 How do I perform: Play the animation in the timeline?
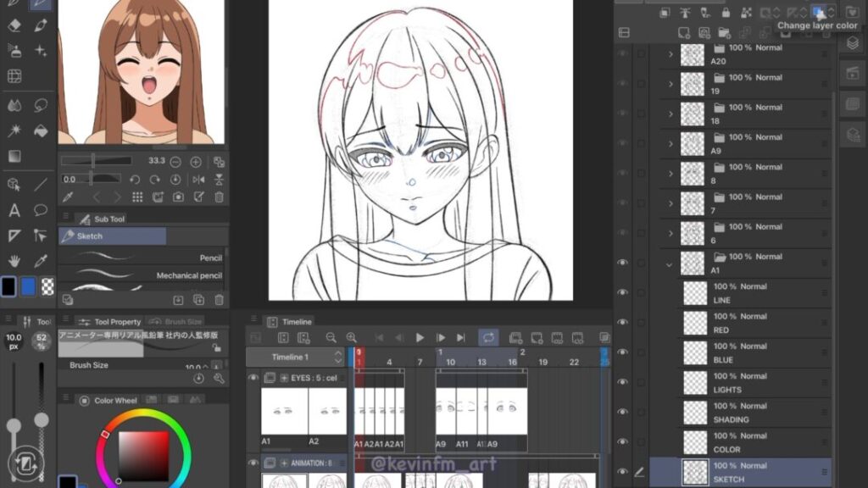pos(420,337)
